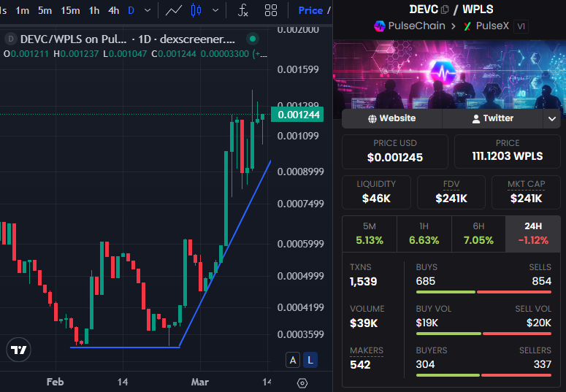
Task: Click the PulseChain link
Action: [416, 26]
